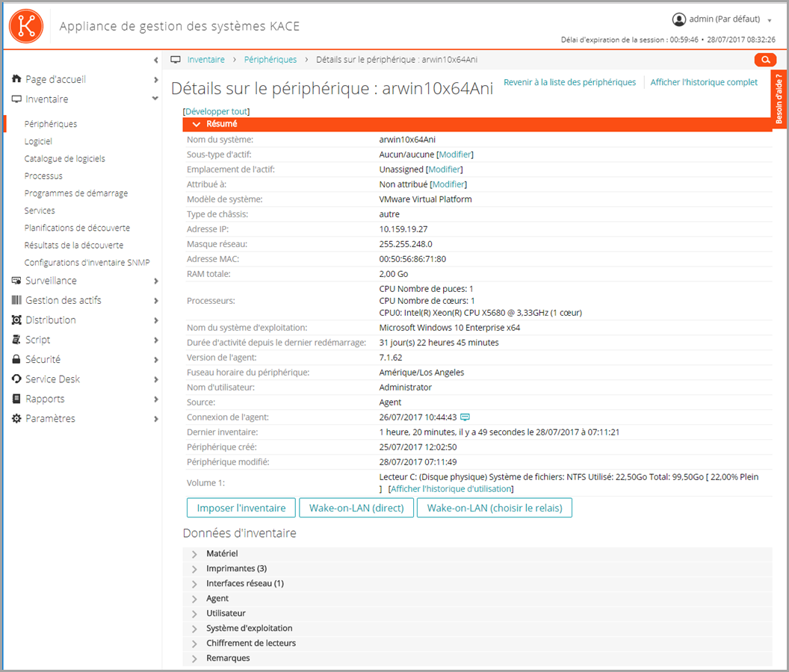Screen dimensions: 789x672
Task: Click the Service Desk headset icon
Action: 16,379
